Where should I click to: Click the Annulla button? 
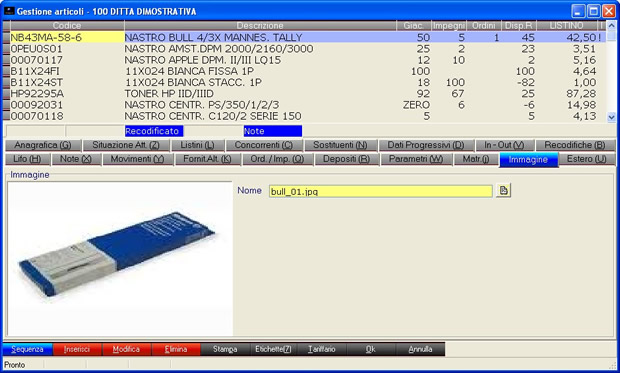[x=420, y=349]
